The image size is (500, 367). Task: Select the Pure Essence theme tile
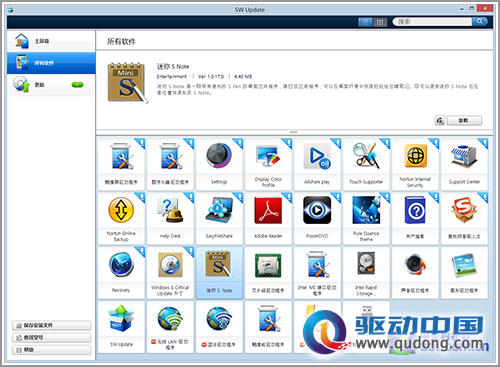(366, 218)
